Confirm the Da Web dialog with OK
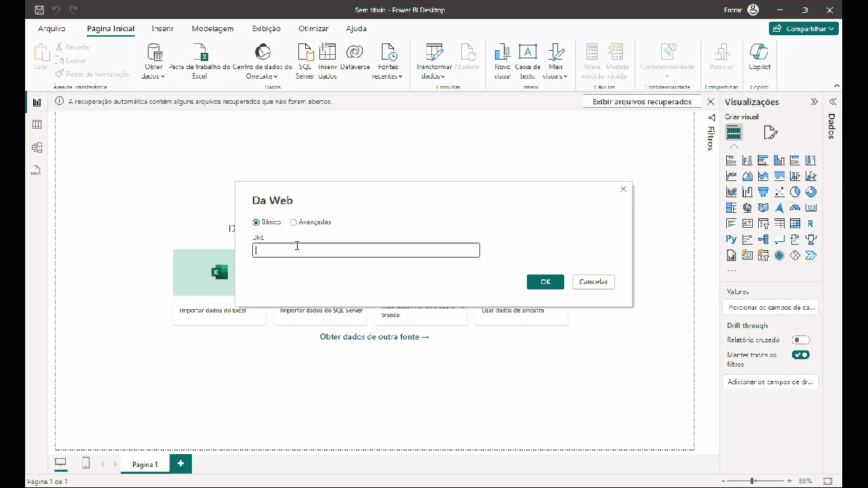868x488 pixels. coord(545,282)
